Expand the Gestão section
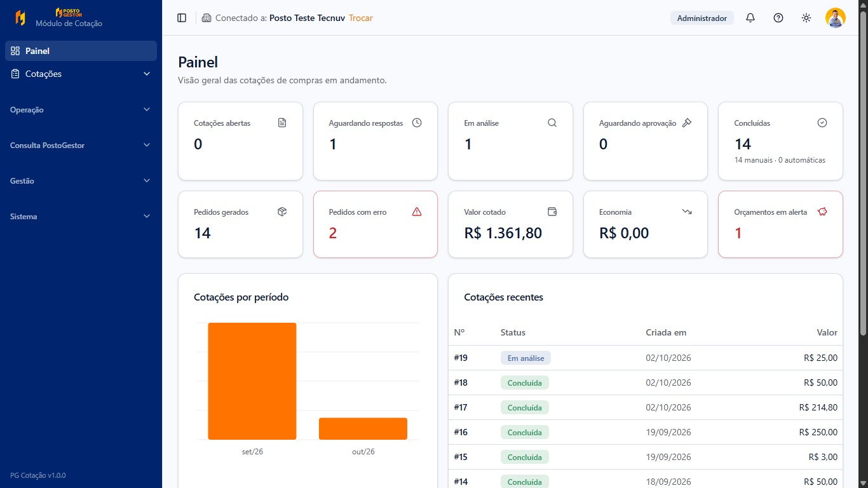The width and height of the screenshot is (868, 488). click(x=81, y=180)
